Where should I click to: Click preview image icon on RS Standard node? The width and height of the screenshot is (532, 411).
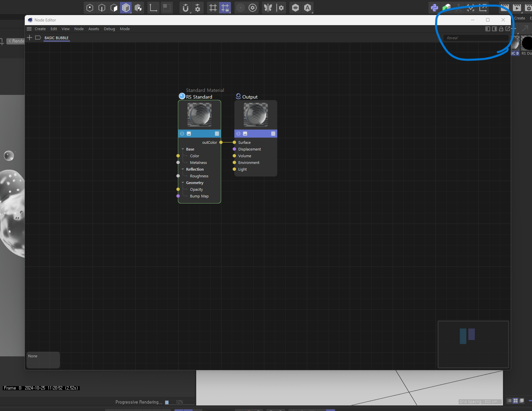[189, 133]
